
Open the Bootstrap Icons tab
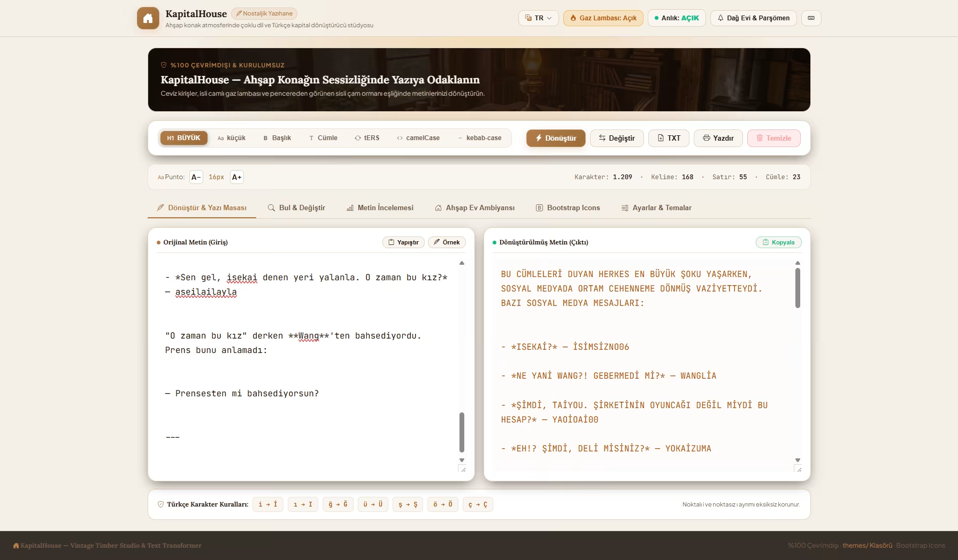[x=568, y=208]
